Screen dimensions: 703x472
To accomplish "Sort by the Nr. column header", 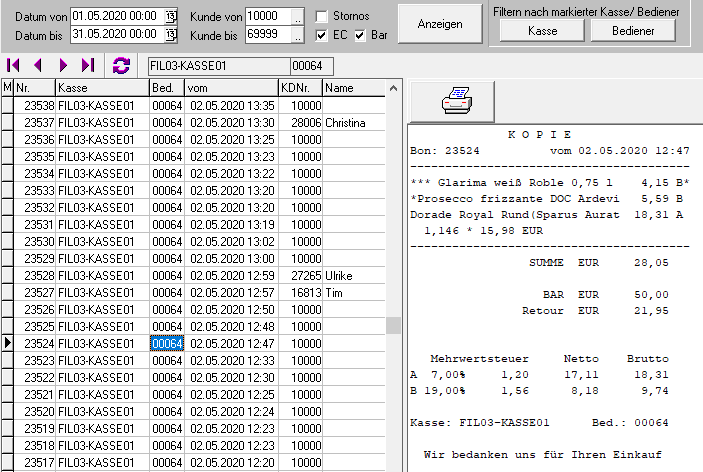I will 34,88.
